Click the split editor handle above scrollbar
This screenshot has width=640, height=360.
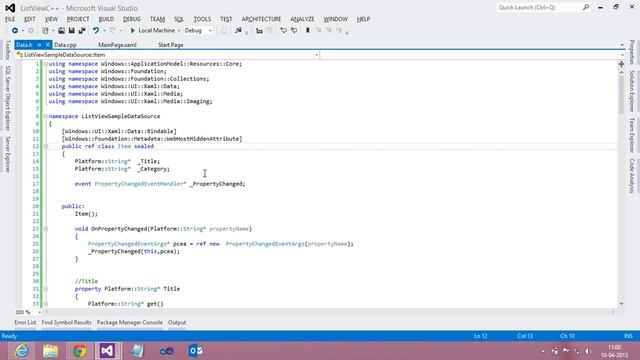[x=621, y=64]
